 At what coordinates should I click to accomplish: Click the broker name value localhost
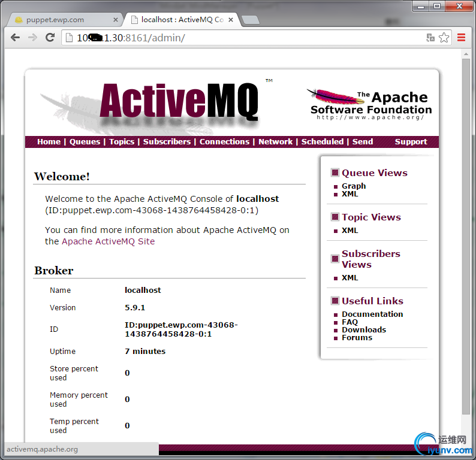coord(143,290)
